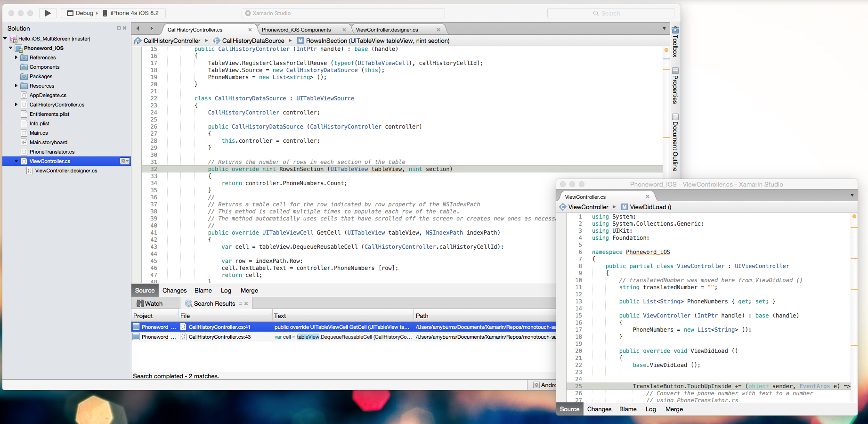
Task: Toggle docking of the Solution pad
Action: (119, 28)
